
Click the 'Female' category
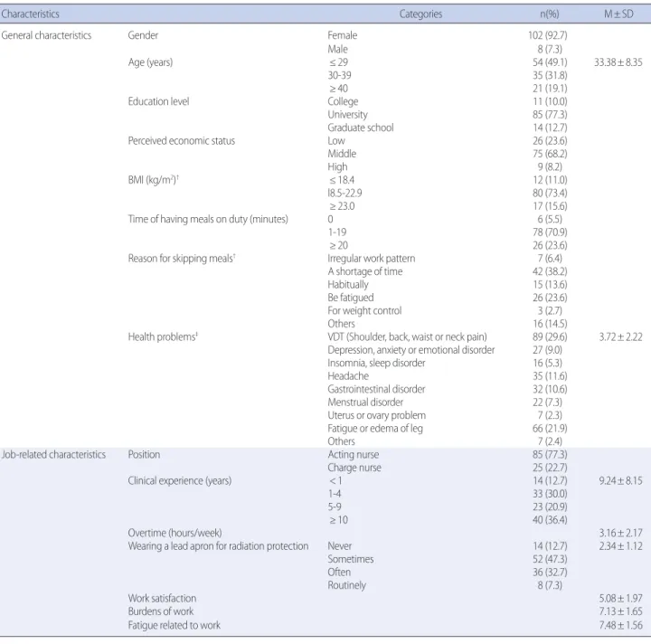click(x=343, y=35)
